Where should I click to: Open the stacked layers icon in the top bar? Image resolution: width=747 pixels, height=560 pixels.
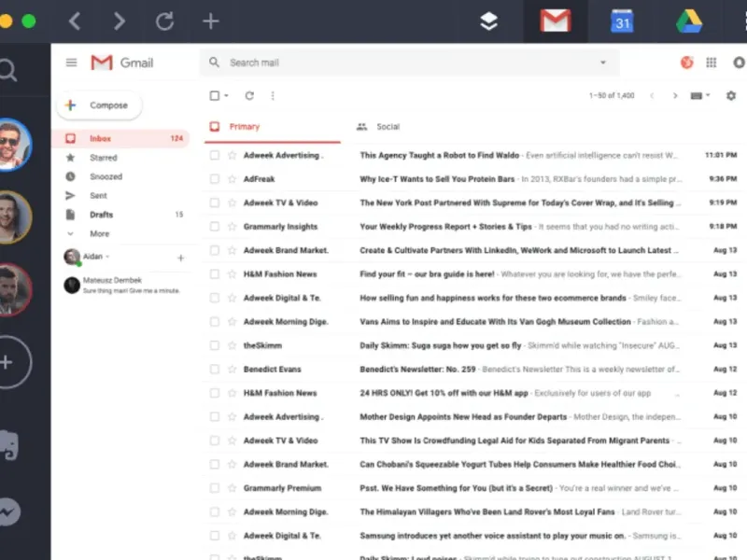point(488,21)
